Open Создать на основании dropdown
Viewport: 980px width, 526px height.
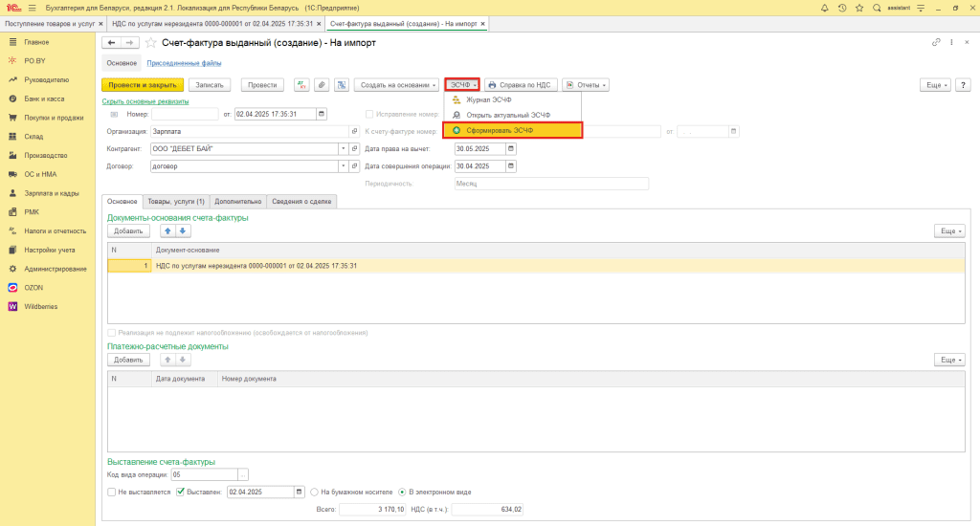(x=397, y=85)
